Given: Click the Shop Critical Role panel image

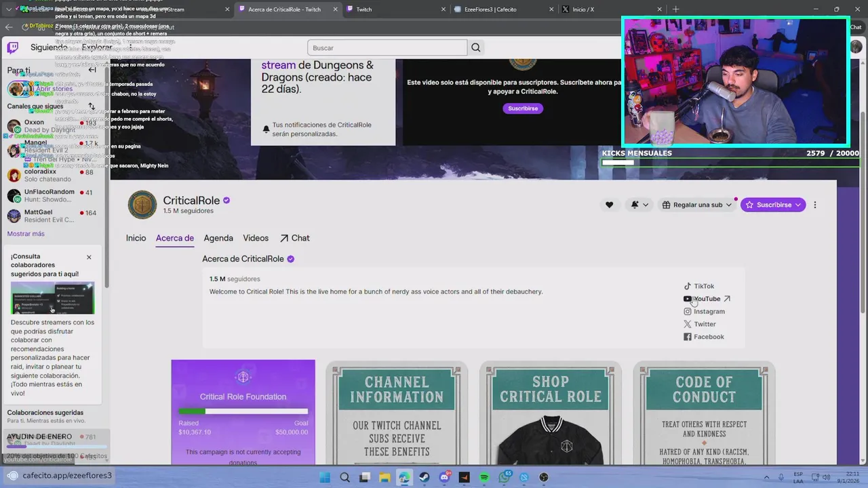Looking at the screenshot, I should pyautogui.click(x=551, y=413).
